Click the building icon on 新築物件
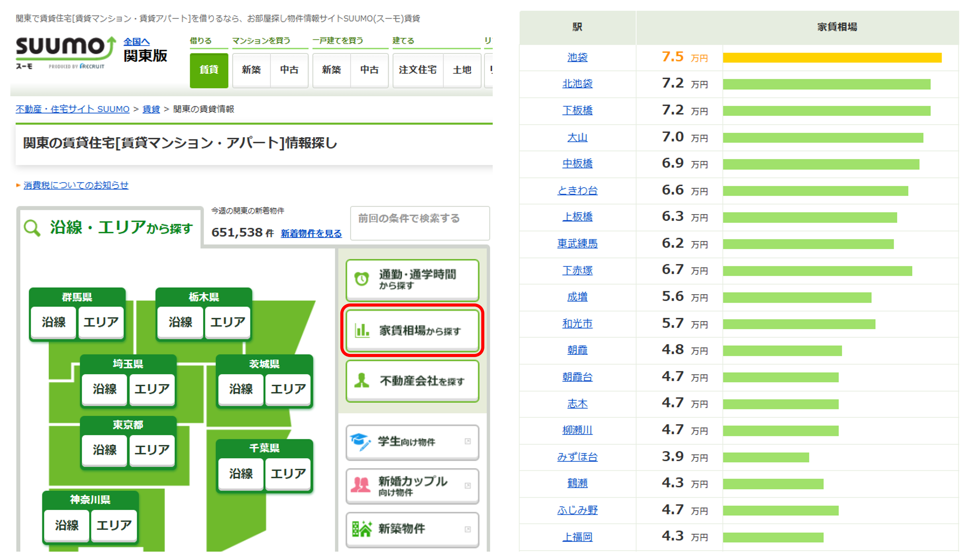This screenshot has width=970, height=560. point(362,529)
